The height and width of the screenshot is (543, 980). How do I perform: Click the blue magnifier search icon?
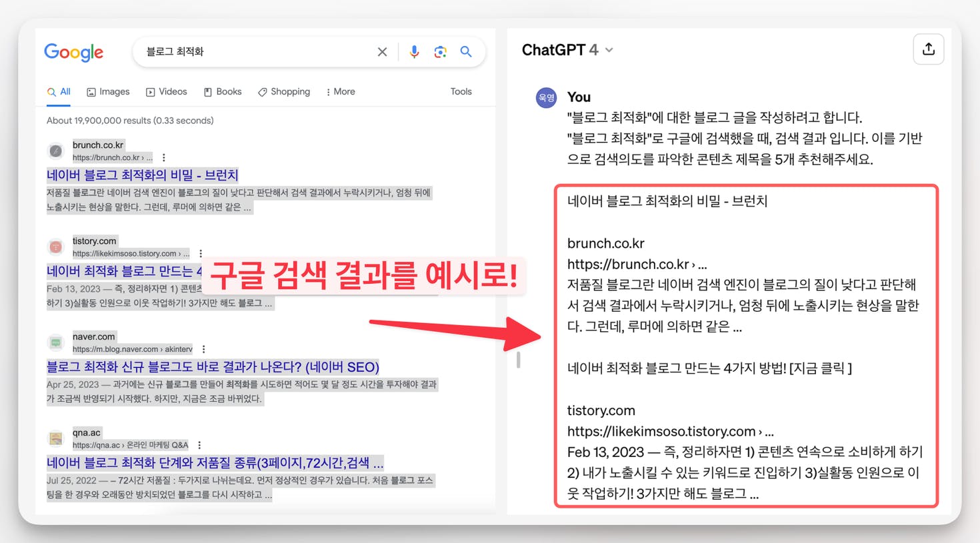point(466,51)
